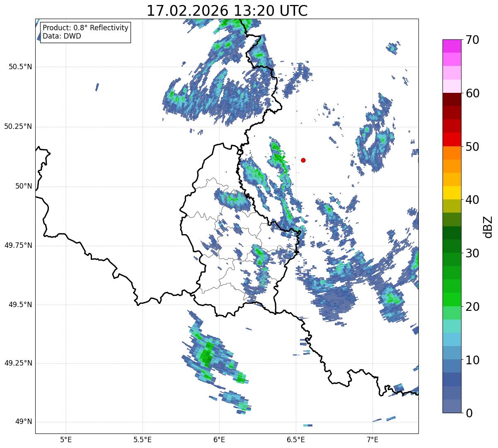Pick the light green swatch below 20

point(452,313)
